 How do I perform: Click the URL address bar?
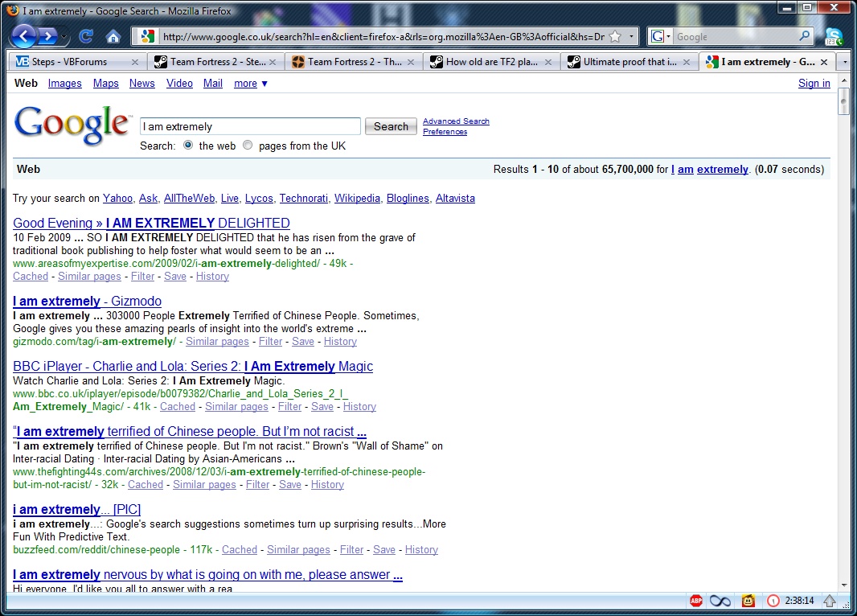point(383,37)
